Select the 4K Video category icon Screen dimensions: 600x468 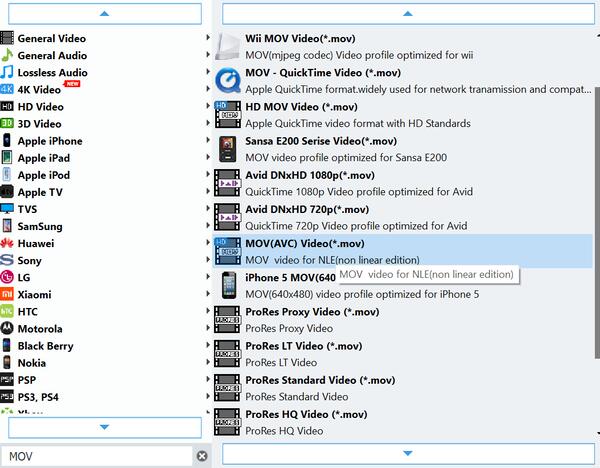(8, 90)
